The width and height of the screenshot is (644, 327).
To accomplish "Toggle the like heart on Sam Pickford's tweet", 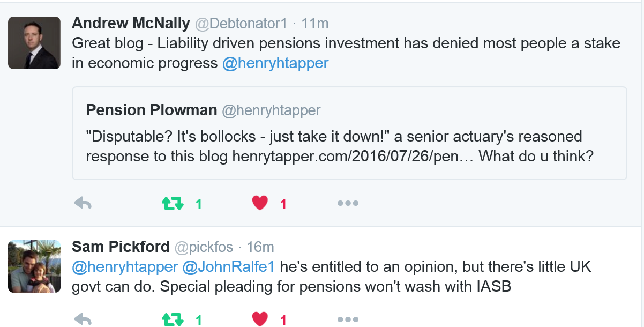I will (260, 319).
